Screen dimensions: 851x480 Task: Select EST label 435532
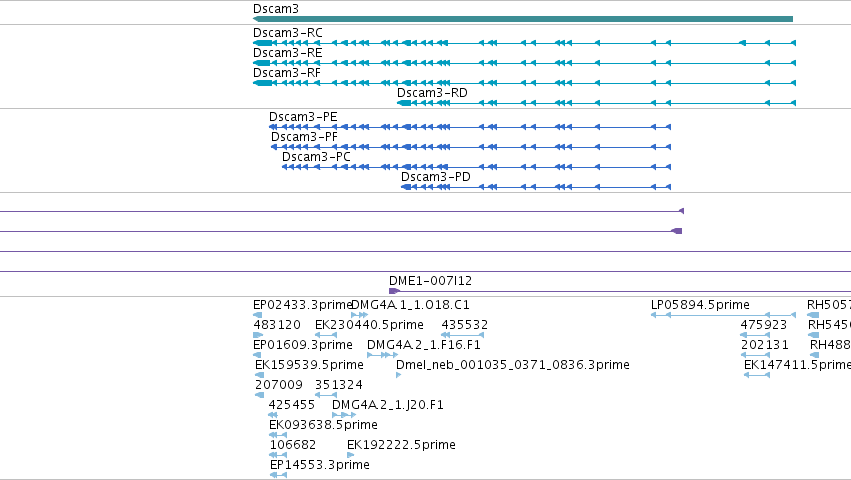(465, 325)
